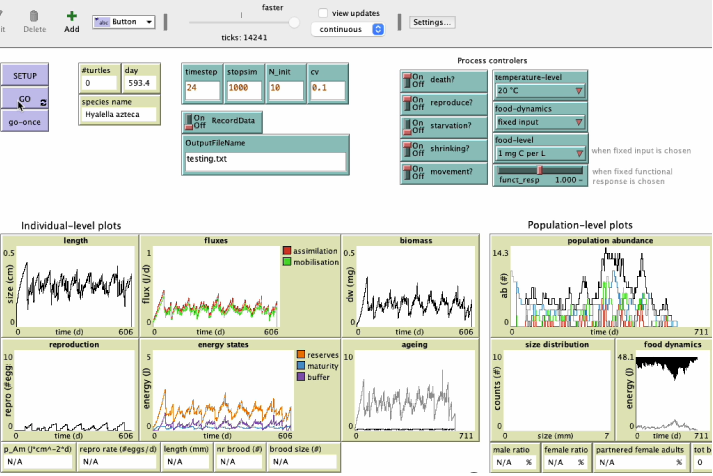
Task: Expand the food-dynamics fixed input chooser
Action: (x=540, y=122)
